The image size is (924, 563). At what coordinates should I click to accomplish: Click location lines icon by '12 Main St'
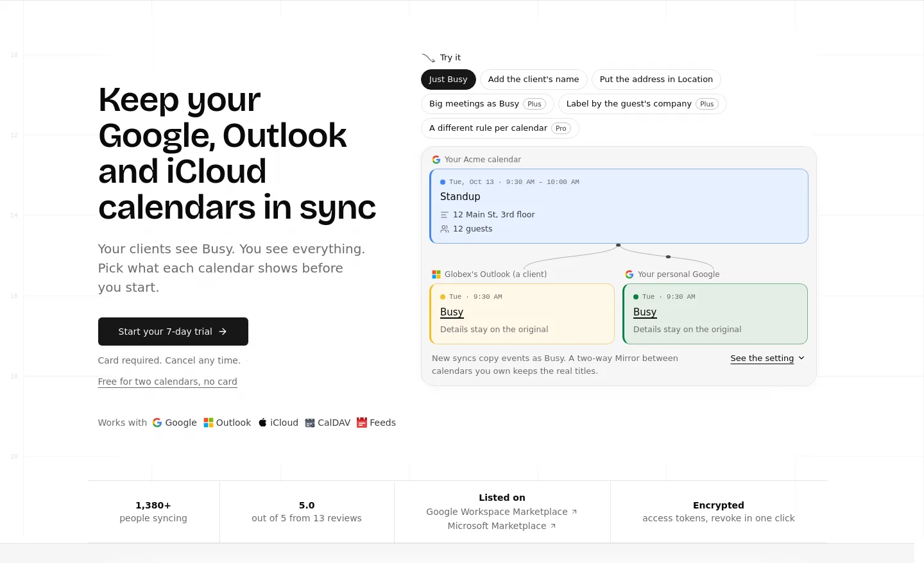pos(445,215)
